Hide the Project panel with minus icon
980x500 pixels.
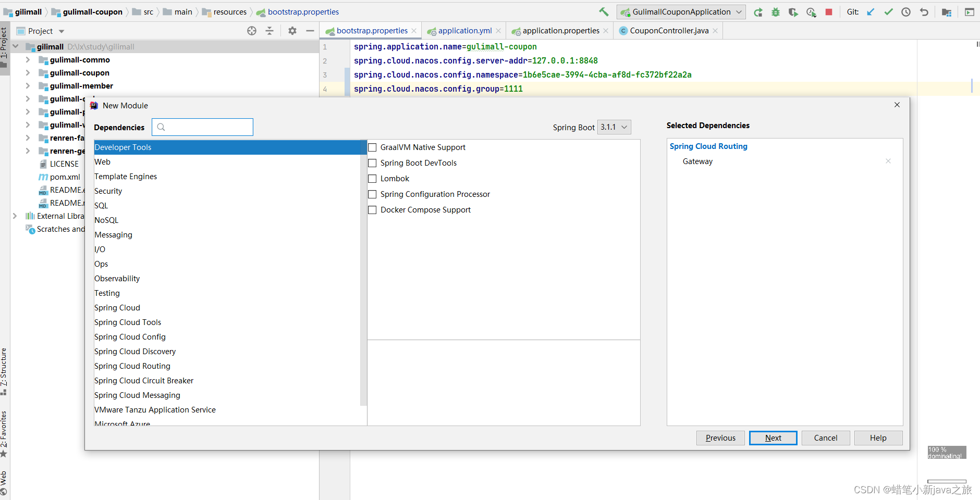point(310,31)
